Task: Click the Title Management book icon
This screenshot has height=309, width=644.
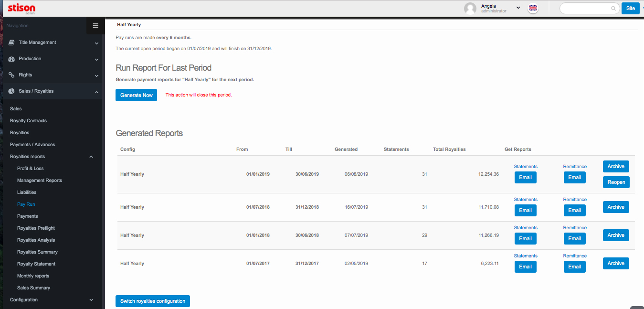Action: pos(12,43)
